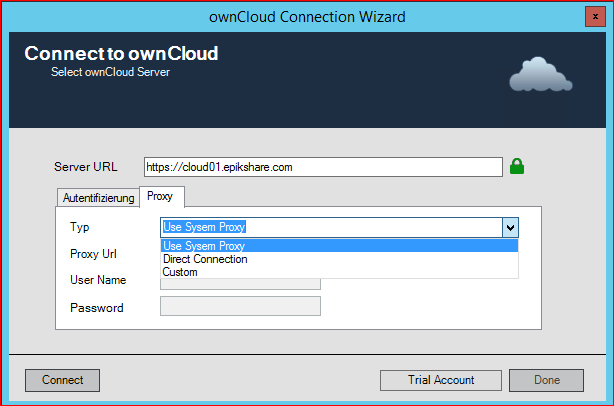Viewport: 614px width, 406px height.
Task: Click the User Name label
Action: click(x=98, y=280)
